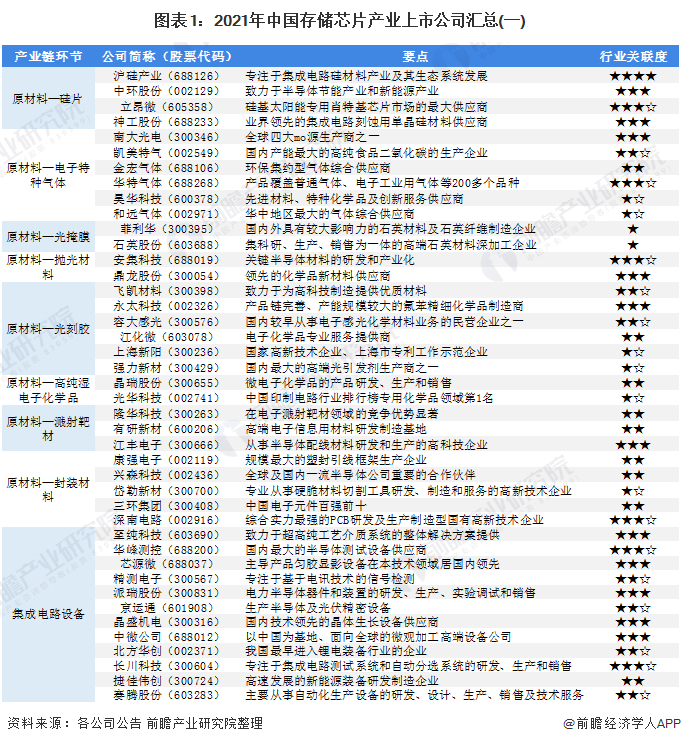
Task: Click 京运通（601908） company cell
Action: click(167, 608)
